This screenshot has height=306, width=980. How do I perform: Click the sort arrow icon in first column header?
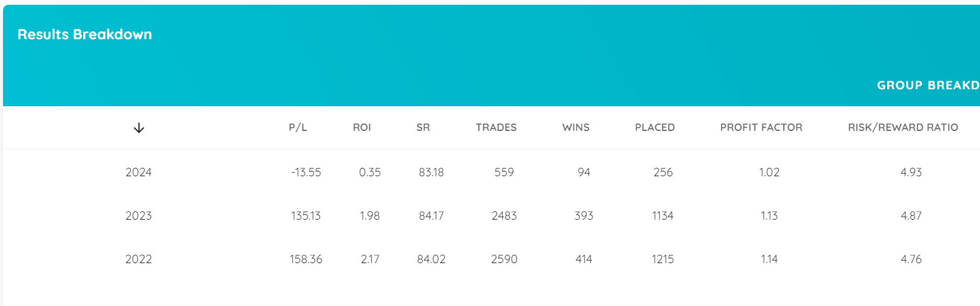pyautogui.click(x=139, y=128)
